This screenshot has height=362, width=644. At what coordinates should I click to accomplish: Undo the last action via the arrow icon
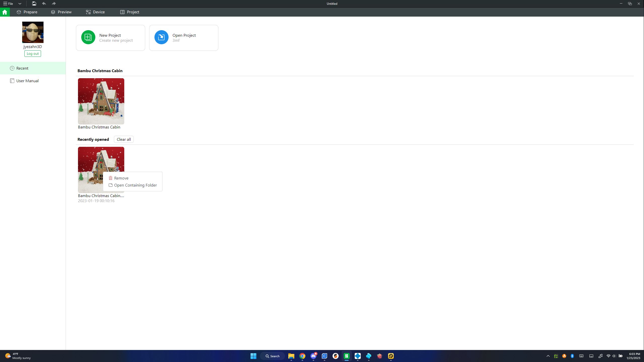tap(44, 4)
